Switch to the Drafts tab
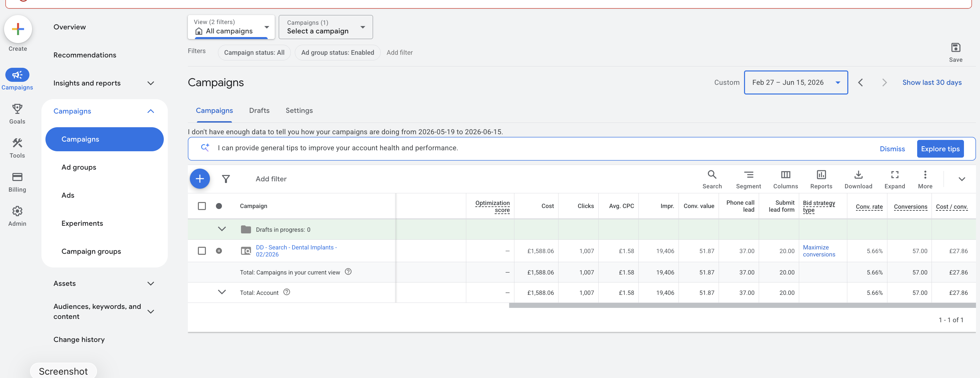Viewport: 980px width, 378px height. pyautogui.click(x=259, y=111)
